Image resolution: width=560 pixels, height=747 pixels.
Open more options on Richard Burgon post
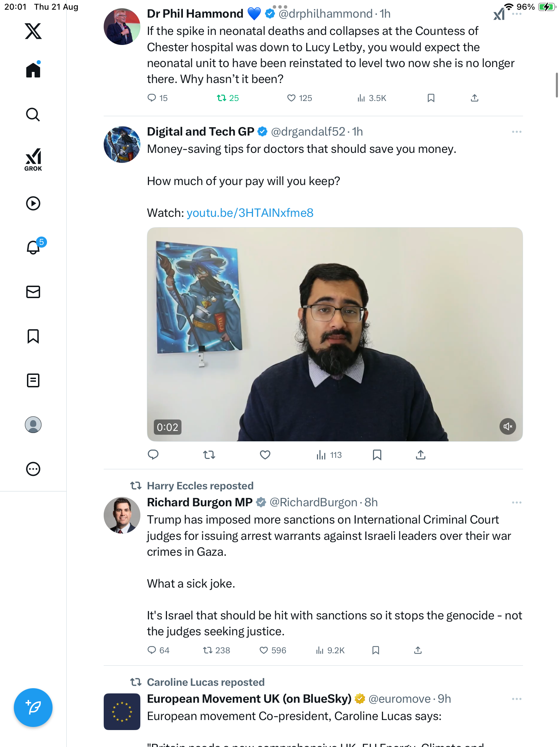(516, 502)
